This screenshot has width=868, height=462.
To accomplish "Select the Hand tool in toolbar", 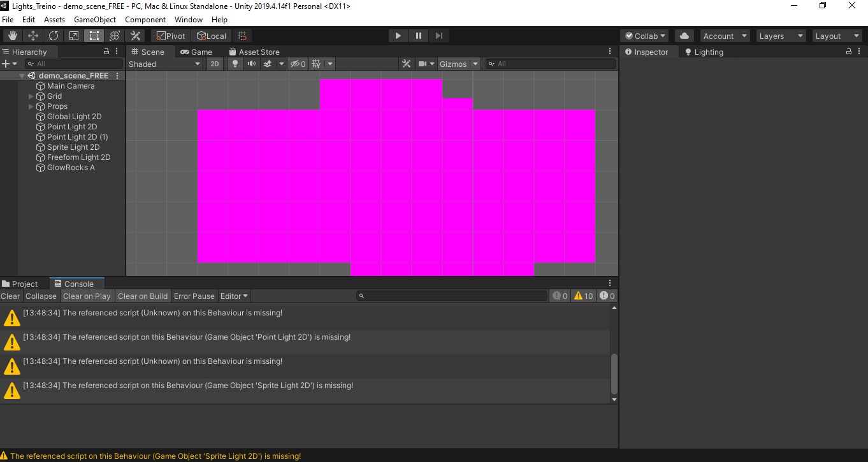I will tap(13, 36).
